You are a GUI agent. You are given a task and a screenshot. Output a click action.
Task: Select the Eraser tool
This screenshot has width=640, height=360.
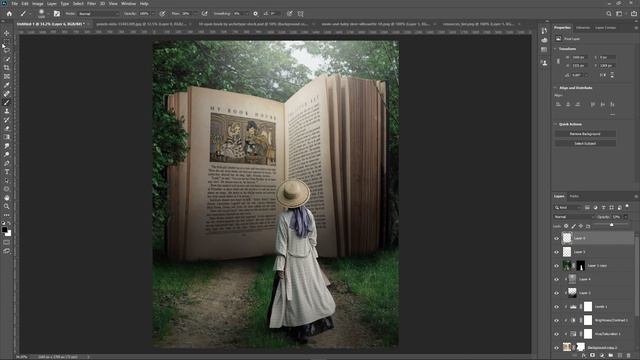[x=7, y=128]
